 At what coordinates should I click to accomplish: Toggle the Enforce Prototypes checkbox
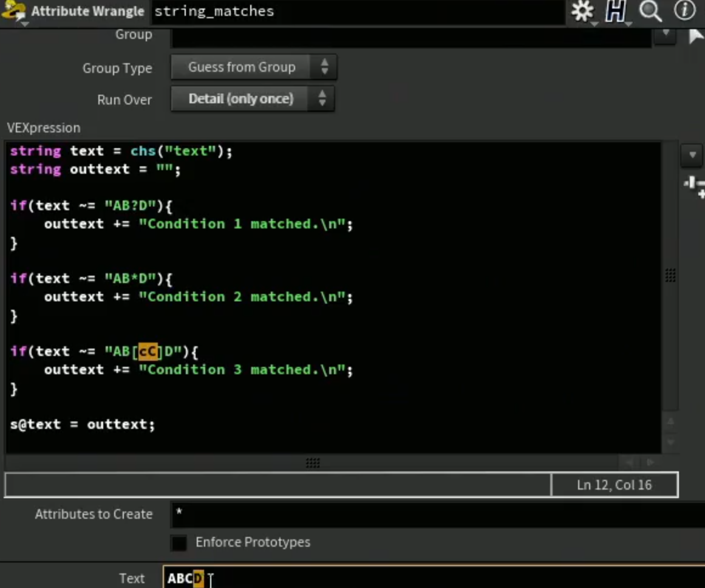[x=179, y=542]
